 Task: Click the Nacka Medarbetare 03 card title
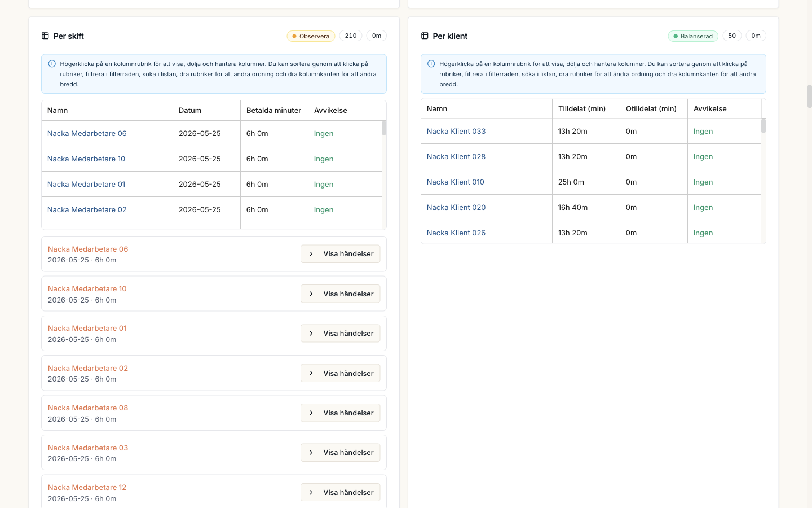[88, 448]
